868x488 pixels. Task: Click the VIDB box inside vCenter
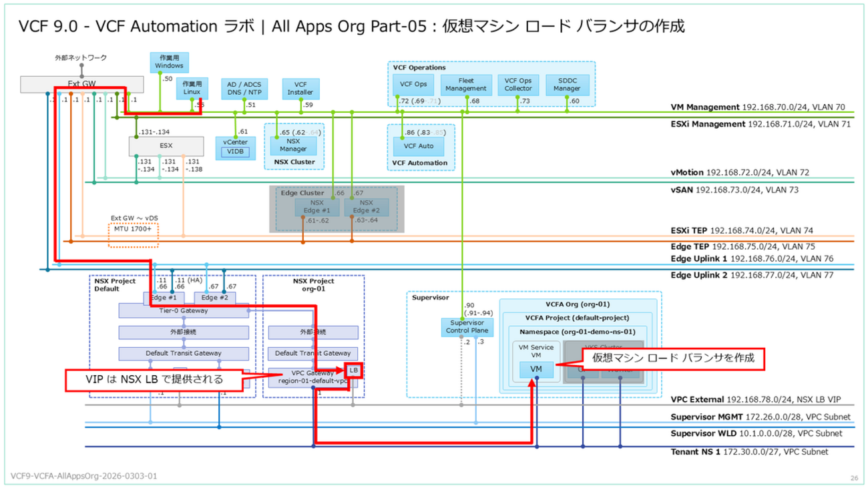point(234,153)
